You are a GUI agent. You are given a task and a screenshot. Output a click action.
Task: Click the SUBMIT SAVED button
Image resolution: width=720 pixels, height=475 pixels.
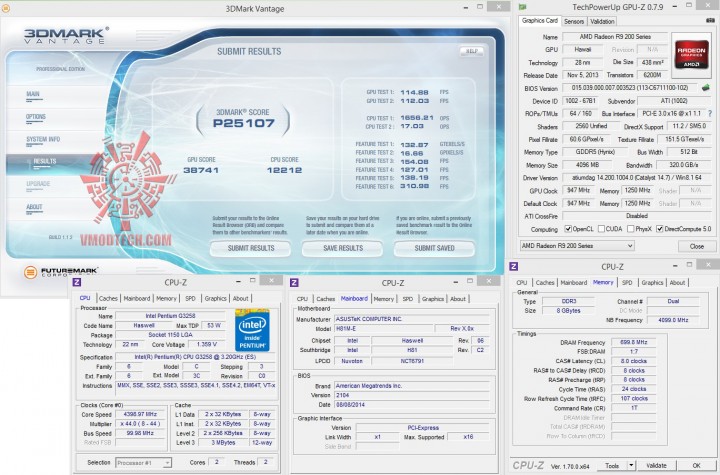(434, 248)
